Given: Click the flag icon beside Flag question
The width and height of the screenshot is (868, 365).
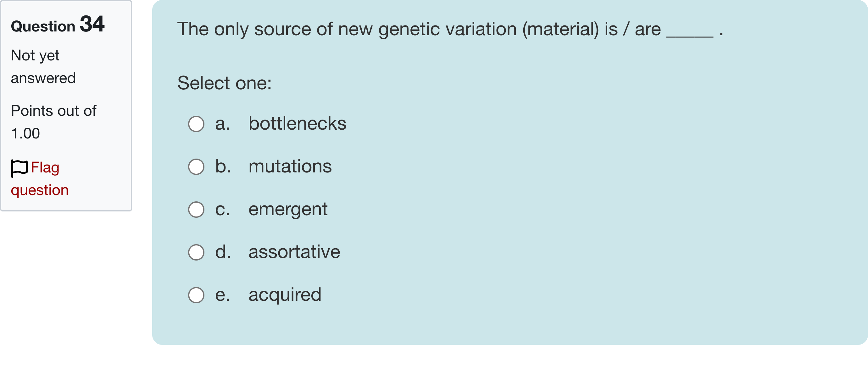Looking at the screenshot, I should click(x=19, y=168).
